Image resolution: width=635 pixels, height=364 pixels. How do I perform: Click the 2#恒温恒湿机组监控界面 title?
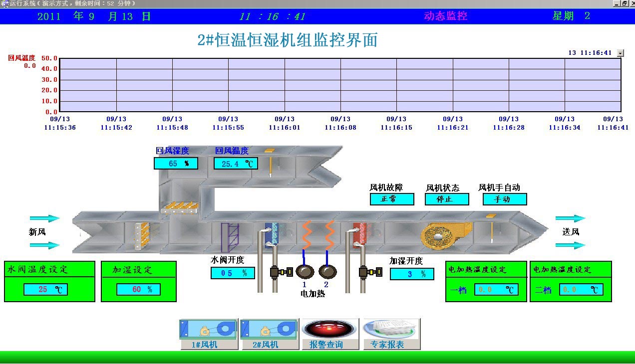click(288, 39)
